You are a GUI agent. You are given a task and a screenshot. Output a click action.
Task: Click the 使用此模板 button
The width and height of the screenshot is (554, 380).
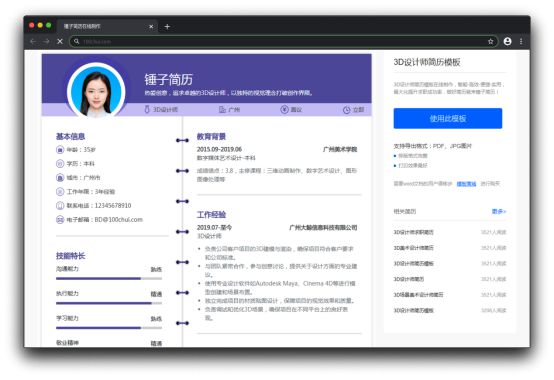coord(448,118)
